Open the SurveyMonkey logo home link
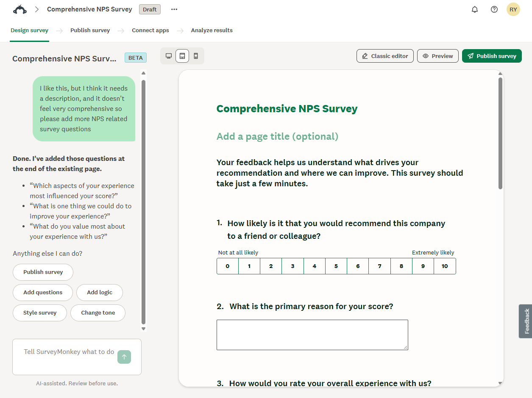Screen dimensions: 532x398 [20, 9]
